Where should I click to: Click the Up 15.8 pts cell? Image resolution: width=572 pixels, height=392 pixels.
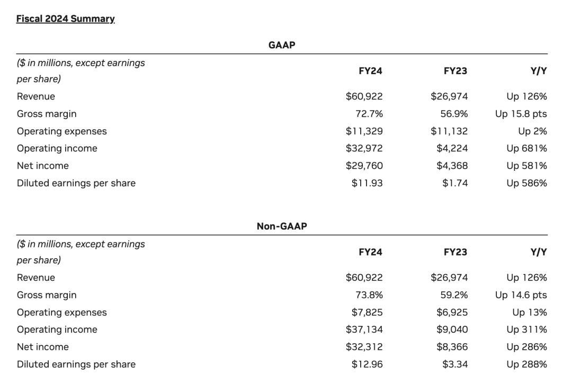521,114
